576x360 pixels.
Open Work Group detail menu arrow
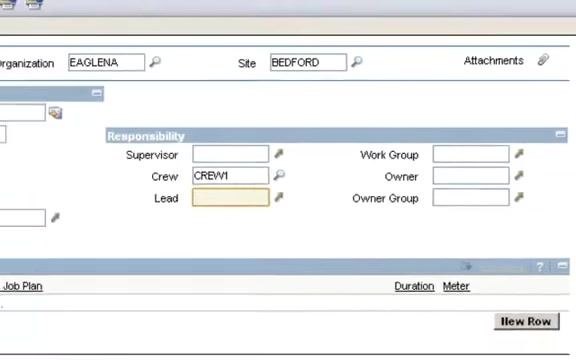[519, 154]
